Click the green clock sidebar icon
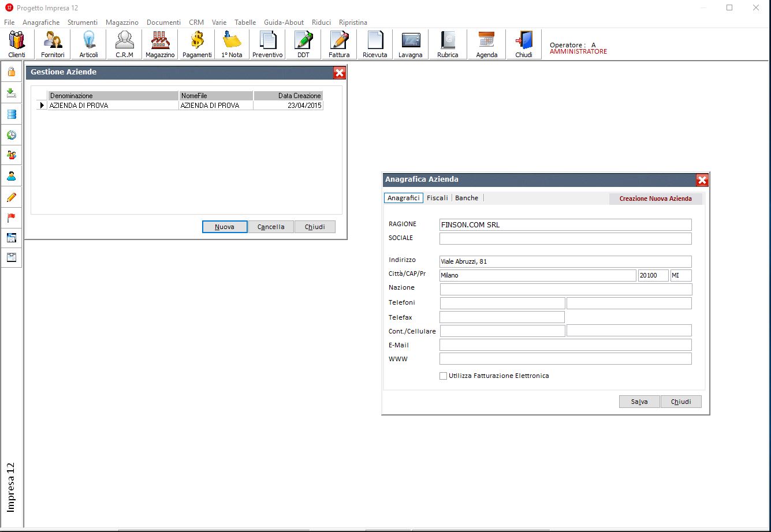This screenshot has height=532, width=771. (12, 134)
